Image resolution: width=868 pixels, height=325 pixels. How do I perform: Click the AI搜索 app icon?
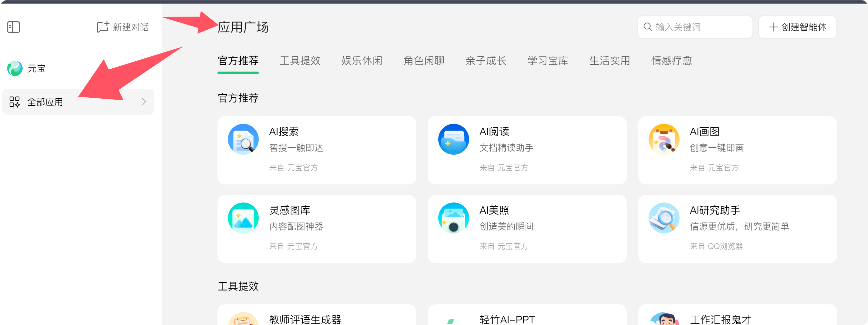(243, 139)
